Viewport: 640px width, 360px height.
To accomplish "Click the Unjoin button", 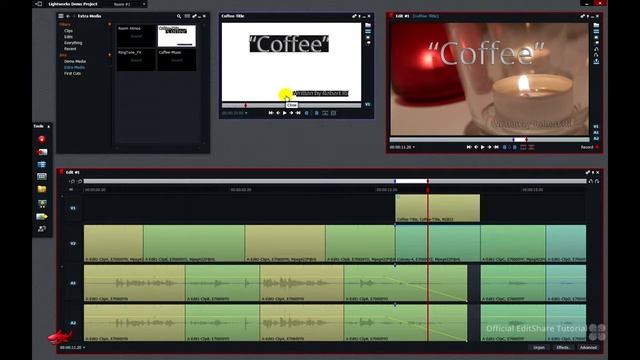I will (539, 348).
